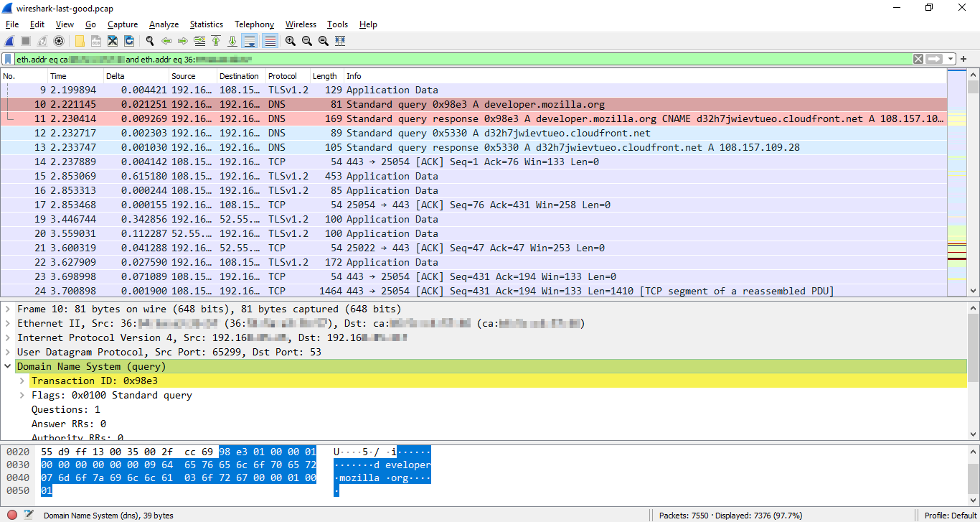
Task: Click the expert information red circle icon
Action: coord(12,515)
